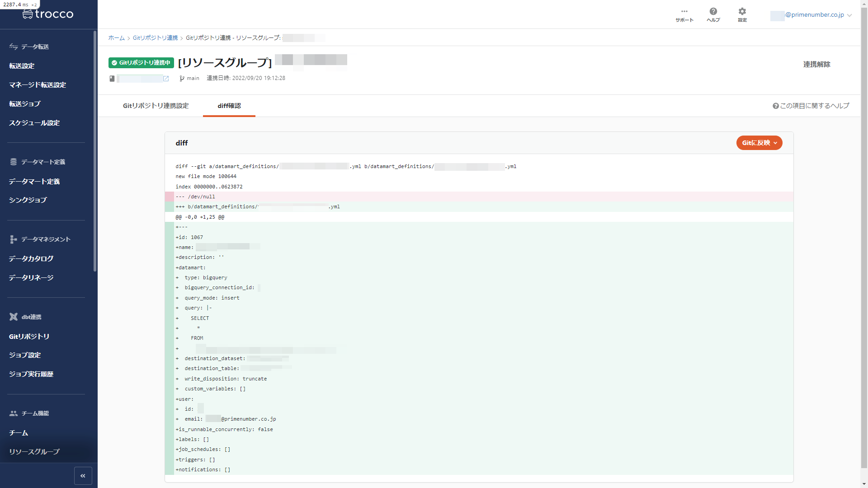
Task: Open データリネージ in sidebar
Action: pos(31,278)
